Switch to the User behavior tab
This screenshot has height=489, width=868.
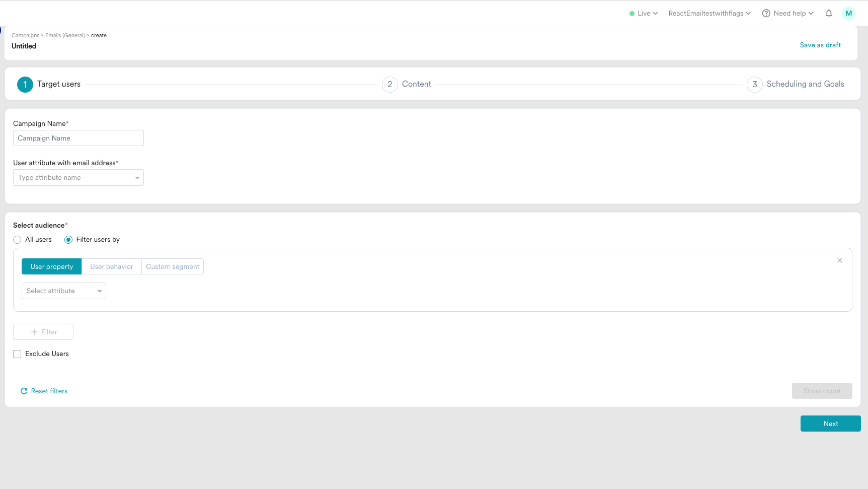tap(112, 266)
